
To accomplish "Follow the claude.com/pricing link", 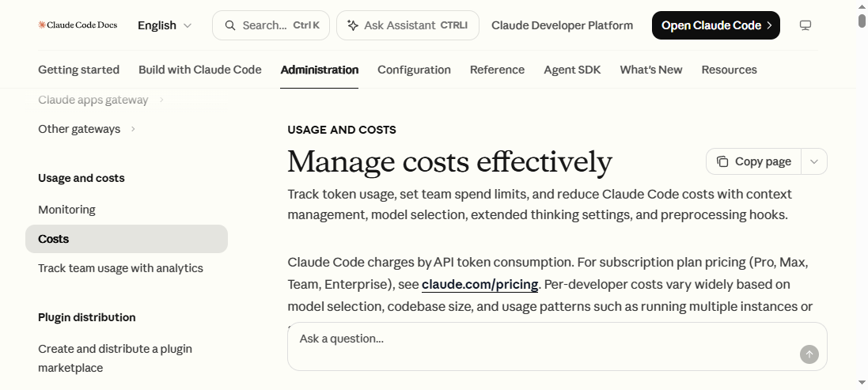I will [480, 284].
